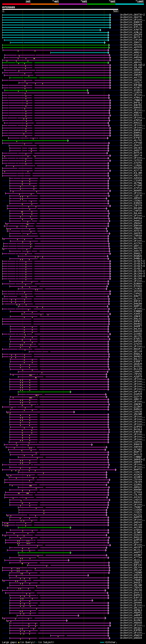Screen dimensions: 146x644
Task: Click the cyan ~100% identity legend bar
Action: pos(130,4)
